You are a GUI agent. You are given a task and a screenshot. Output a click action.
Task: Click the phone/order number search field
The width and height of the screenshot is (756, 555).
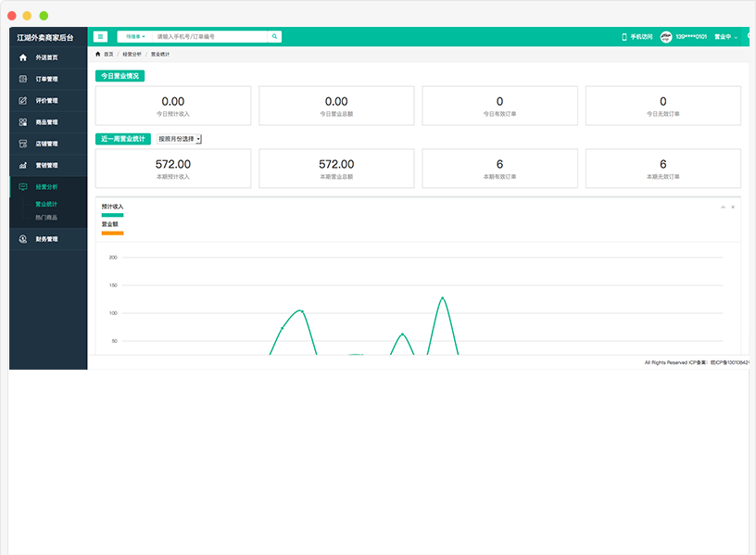tap(210, 37)
